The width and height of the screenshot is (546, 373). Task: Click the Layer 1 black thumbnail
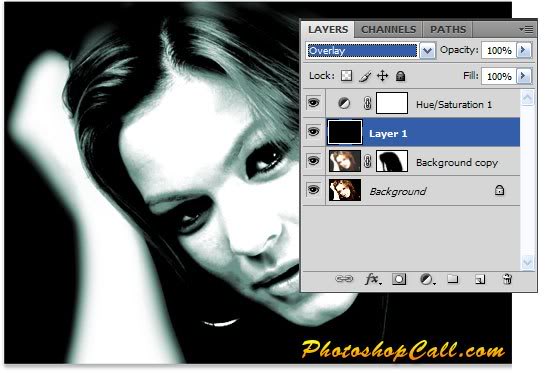345,132
